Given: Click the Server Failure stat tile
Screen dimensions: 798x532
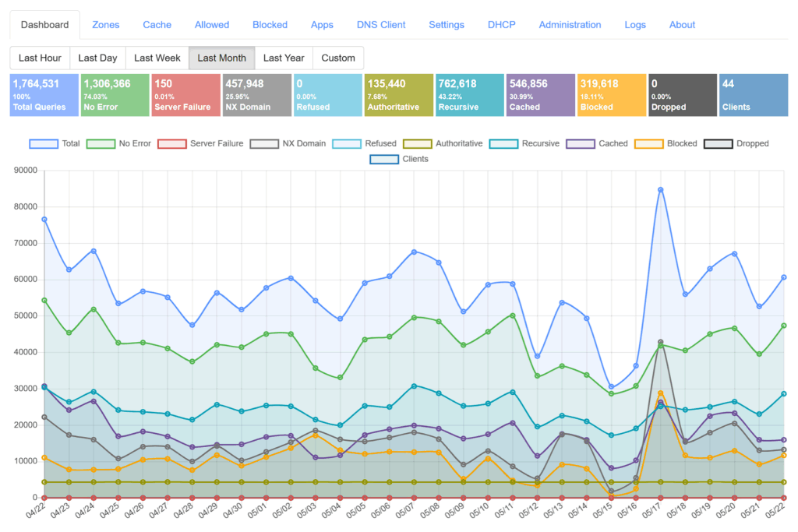Looking at the screenshot, I should point(185,95).
